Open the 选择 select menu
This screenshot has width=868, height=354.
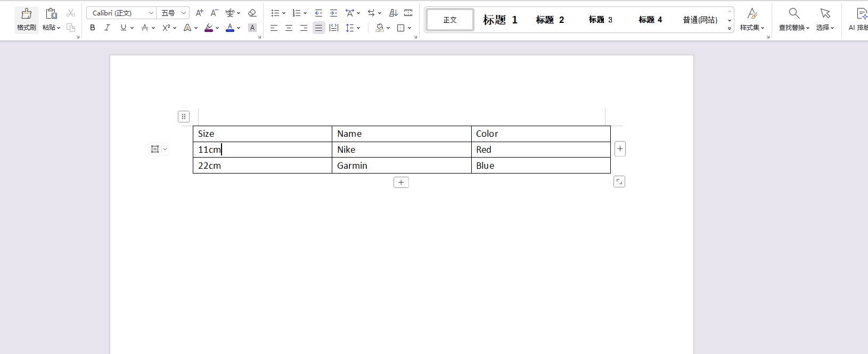825,20
